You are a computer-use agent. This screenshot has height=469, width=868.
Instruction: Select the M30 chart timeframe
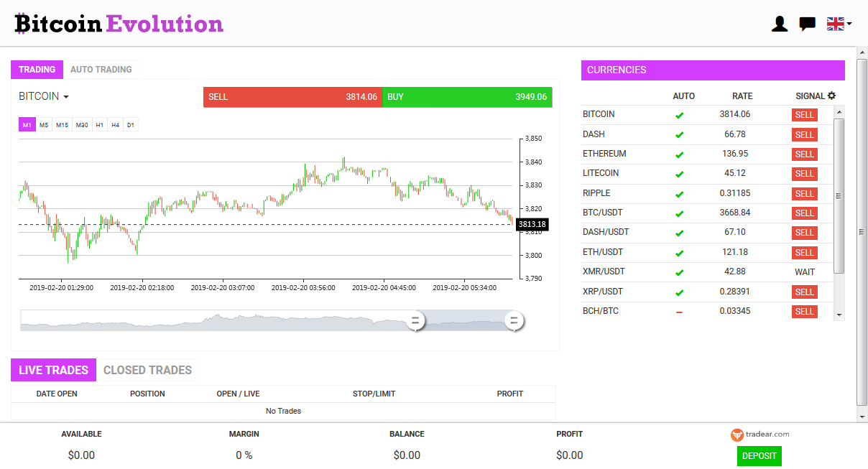pyautogui.click(x=81, y=124)
